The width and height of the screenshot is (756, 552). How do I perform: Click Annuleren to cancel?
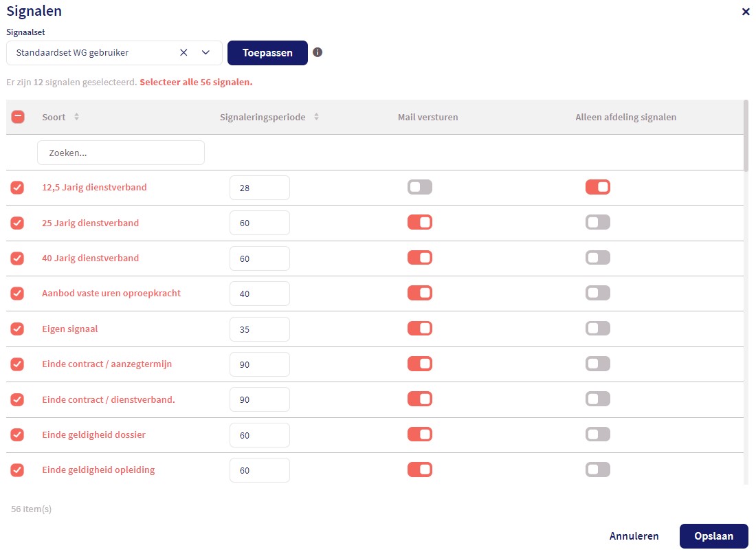click(634, 536)
